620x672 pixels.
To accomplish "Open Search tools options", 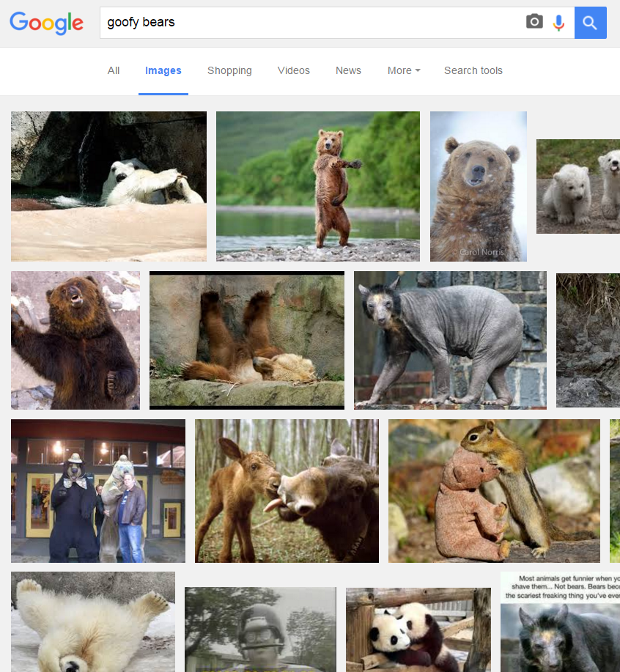I will coord(473,71).
